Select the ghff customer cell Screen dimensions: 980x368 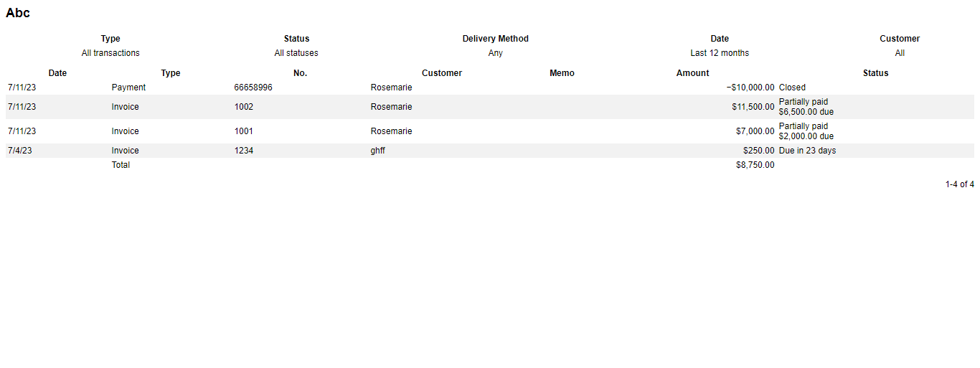coord(378,151)
